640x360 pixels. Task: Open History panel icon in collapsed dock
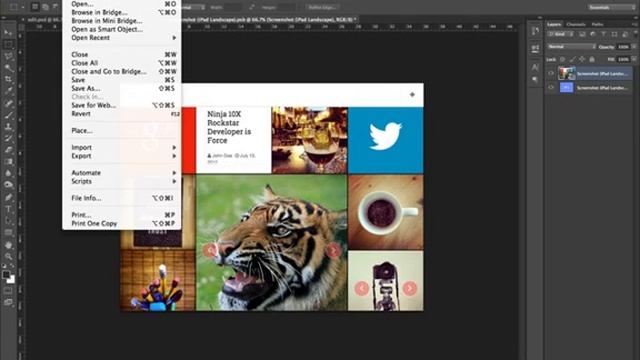[x=535, y=31]
